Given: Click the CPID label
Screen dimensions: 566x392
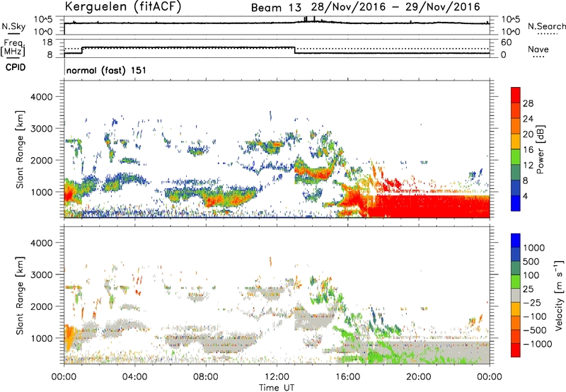Looking at the screenshot, I should [16, 67].
